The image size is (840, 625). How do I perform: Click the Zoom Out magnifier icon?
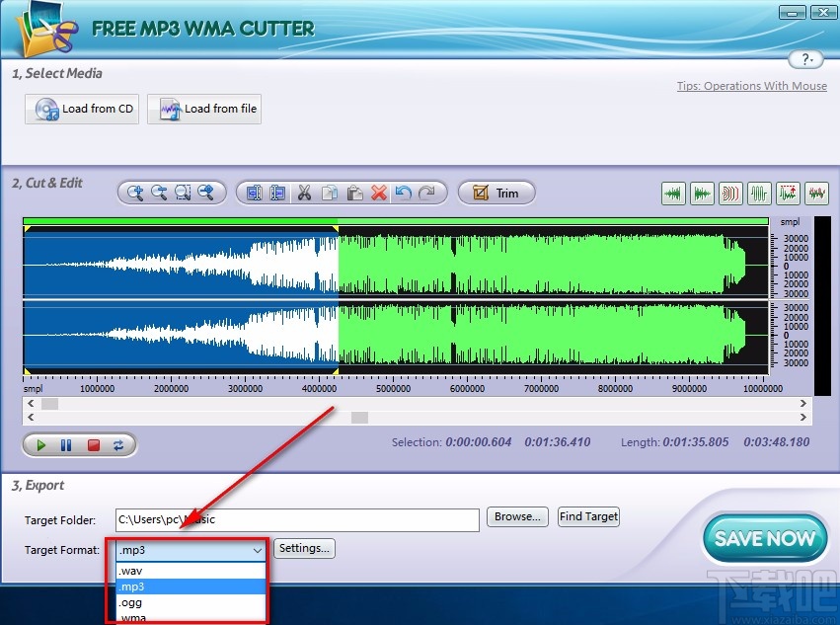pyautogui.click(x=159, y=193)
